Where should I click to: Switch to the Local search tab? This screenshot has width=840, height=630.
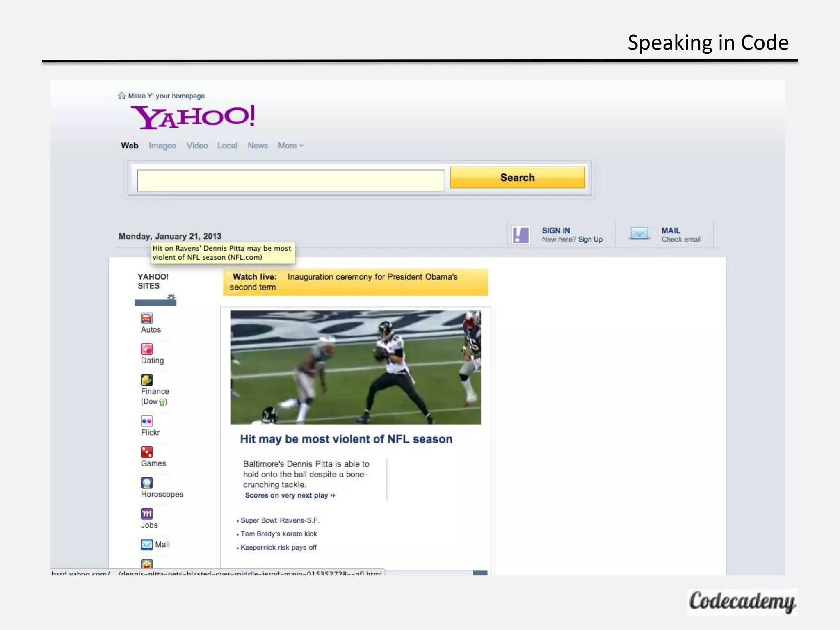tap(227, 146)
